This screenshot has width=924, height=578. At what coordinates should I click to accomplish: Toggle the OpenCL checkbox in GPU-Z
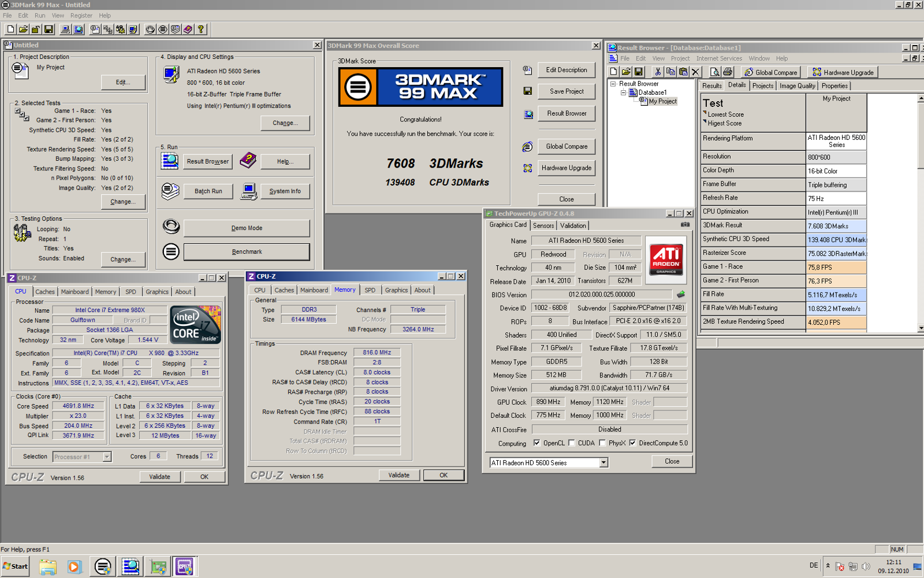[537, 443]
